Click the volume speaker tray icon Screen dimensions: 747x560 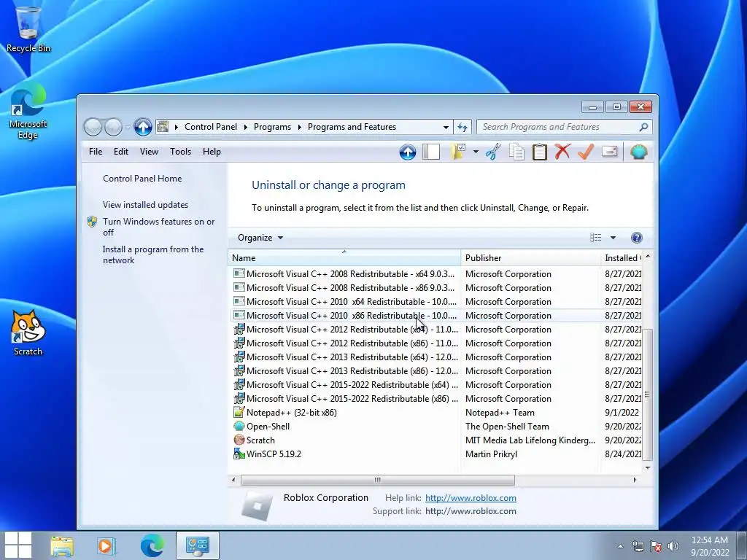(673, 546)
